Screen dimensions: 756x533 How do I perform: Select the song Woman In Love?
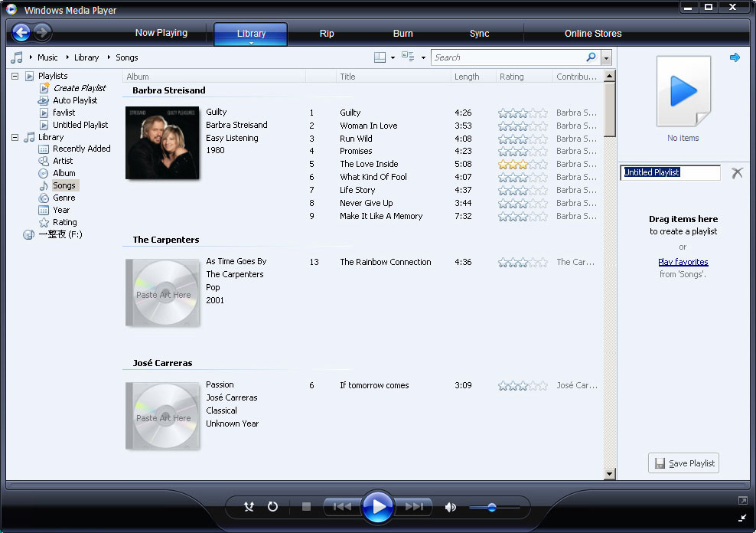(368, 126)
